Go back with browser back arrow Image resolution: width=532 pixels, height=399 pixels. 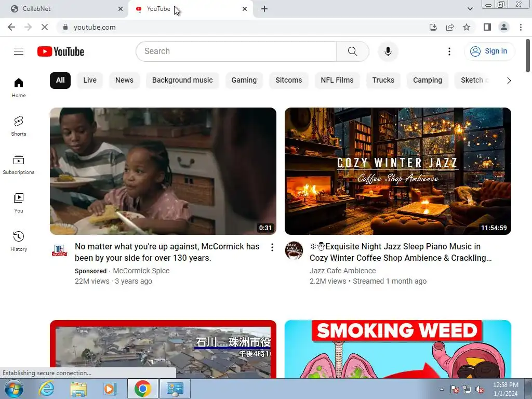[x=11, y=27]
